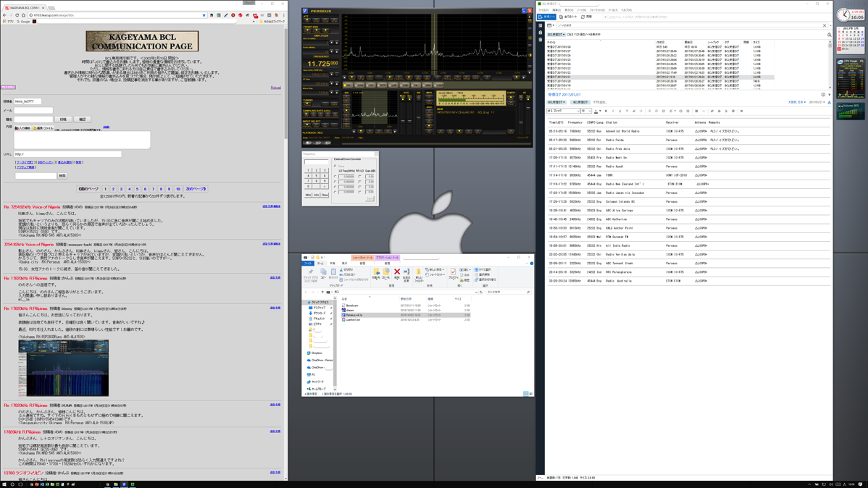The width and height of the screenshot is (868, 488).
Task: Open ファイル tab in Explorer ribbon
Action: 308,264
